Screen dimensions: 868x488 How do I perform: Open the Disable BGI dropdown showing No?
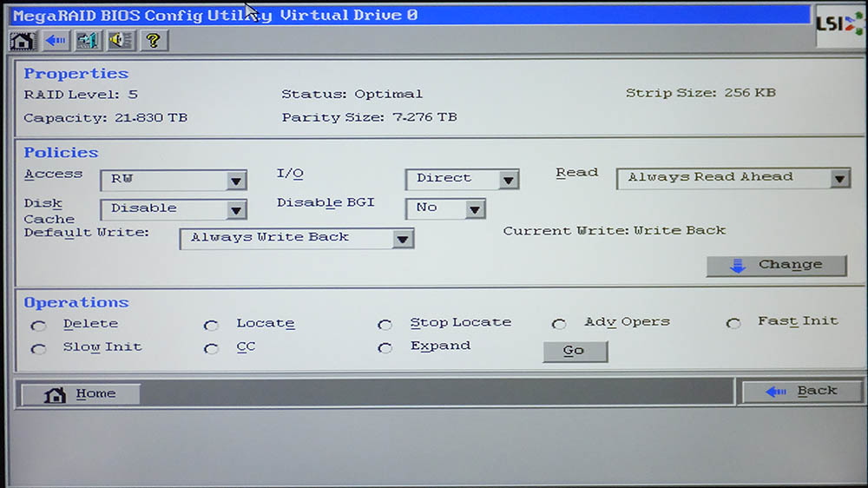pos(445,208)
